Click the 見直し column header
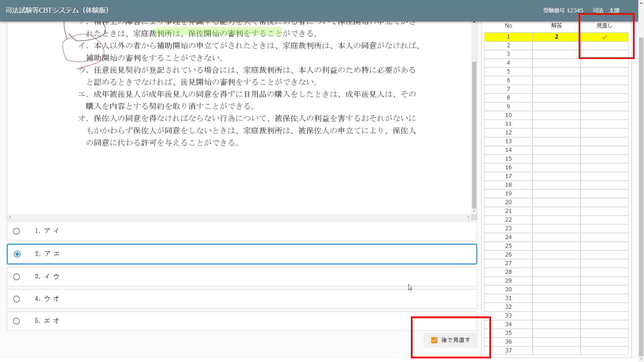644x362 pixels. click(604, 26)
